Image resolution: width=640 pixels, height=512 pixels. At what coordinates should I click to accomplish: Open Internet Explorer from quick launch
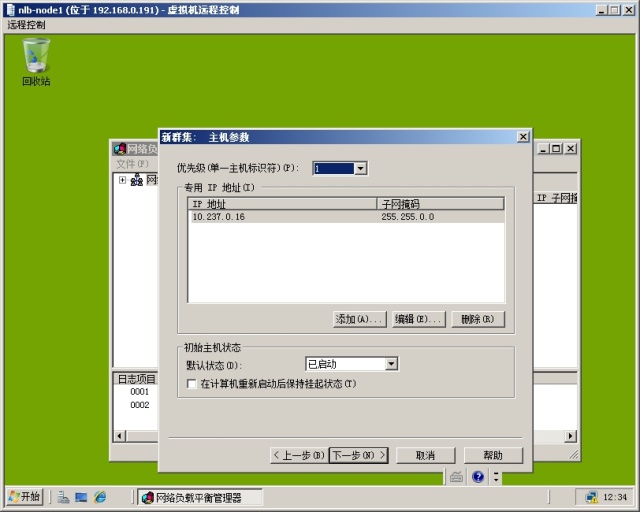point(100,497)
